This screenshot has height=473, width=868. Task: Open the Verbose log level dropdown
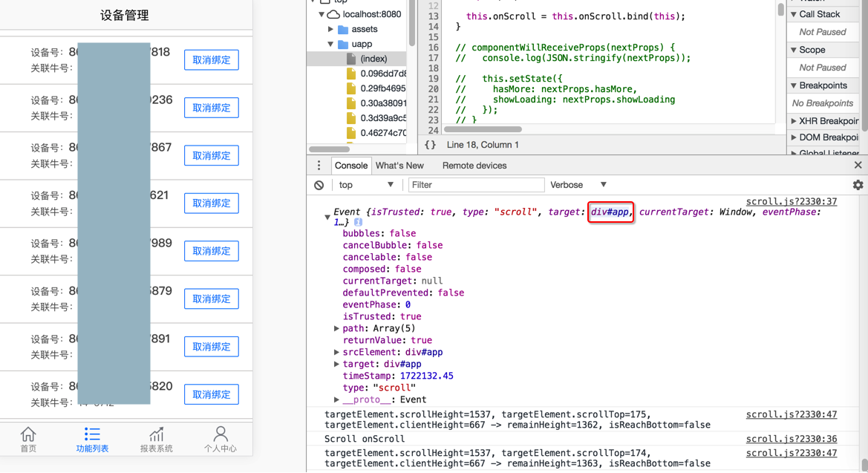coord(578,185)
